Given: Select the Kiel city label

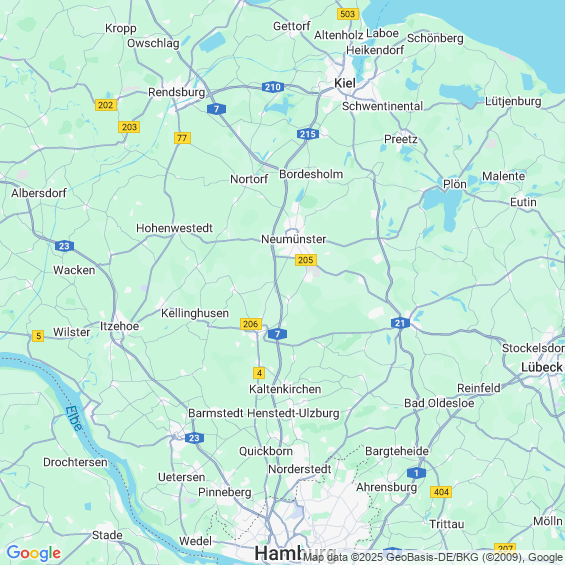Looking at the screenshot, I should pyautogui.click(x=345, y=83).
